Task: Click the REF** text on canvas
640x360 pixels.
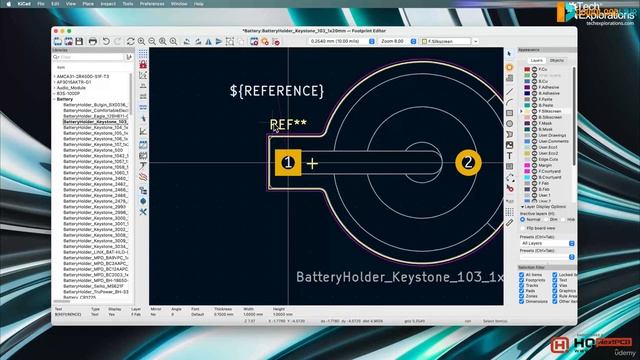Action: 288,124
